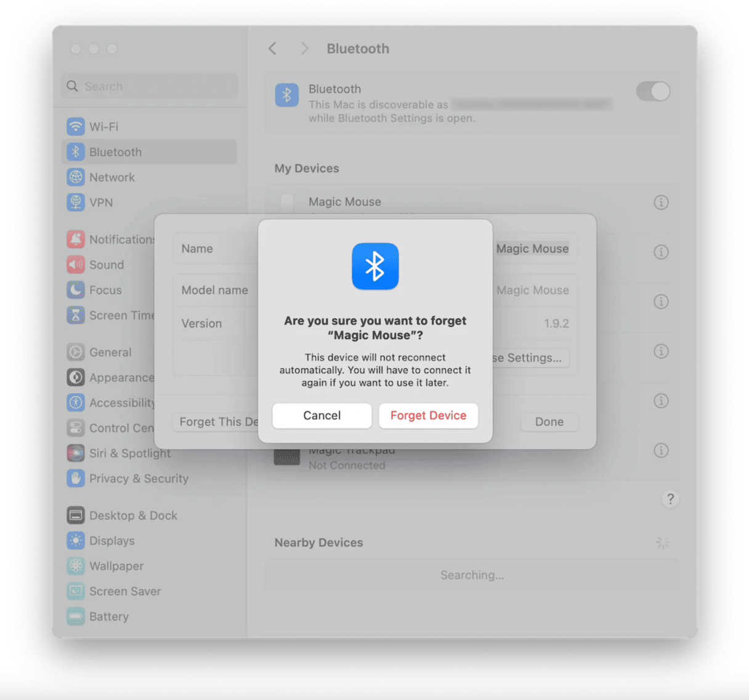The height and width of the screenshot is (700, 749).
Task: Confirm with the Forget Device button
Action: pos(428,416)
